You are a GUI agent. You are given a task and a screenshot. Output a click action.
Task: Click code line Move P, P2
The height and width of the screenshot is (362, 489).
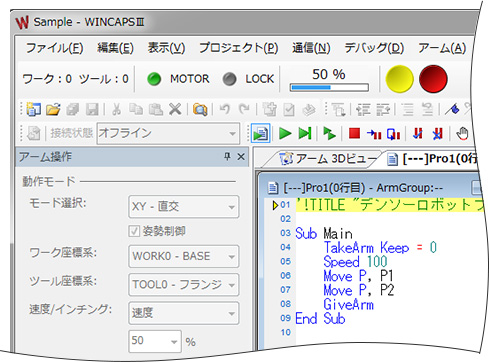point(359,290)
